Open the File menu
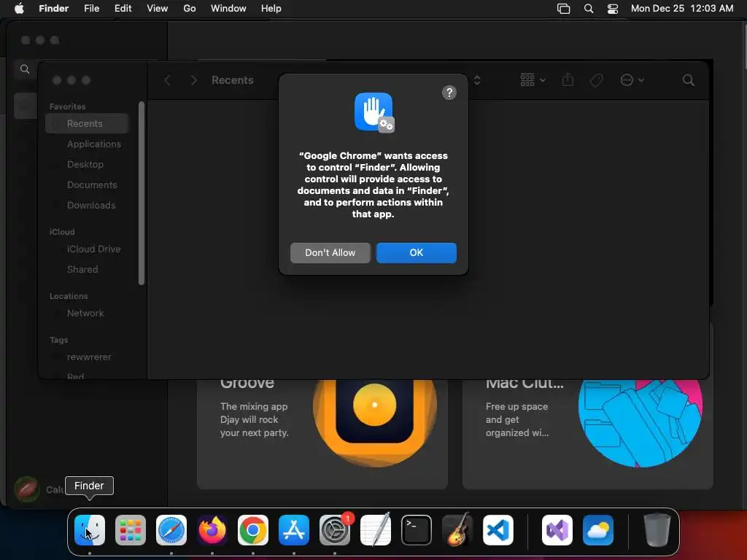 (x=91, y=9)
